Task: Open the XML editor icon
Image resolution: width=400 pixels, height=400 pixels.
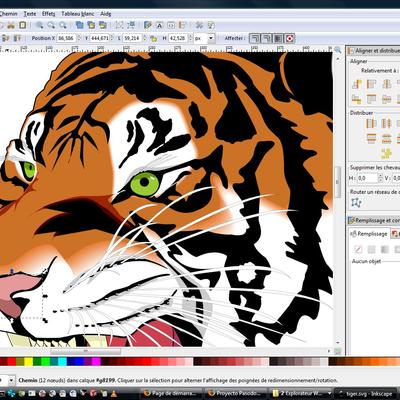Action: (171, 25)
